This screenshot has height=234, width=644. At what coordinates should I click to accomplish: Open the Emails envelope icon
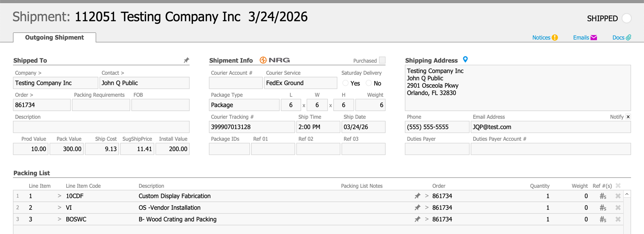594,38
